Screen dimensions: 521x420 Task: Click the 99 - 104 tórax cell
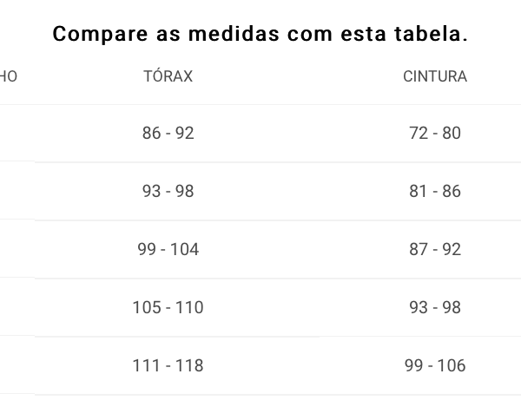[x=168, y=249]
